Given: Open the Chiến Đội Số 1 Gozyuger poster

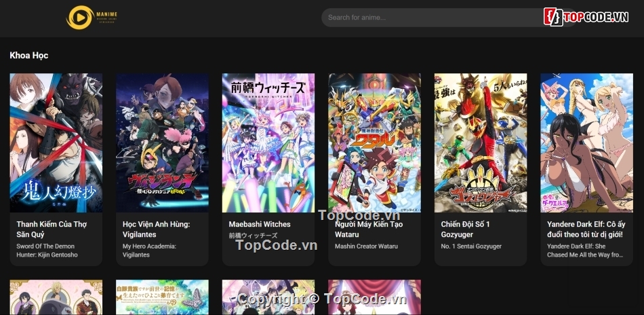Looking at the screenshot, I should [x=481, y=143].
